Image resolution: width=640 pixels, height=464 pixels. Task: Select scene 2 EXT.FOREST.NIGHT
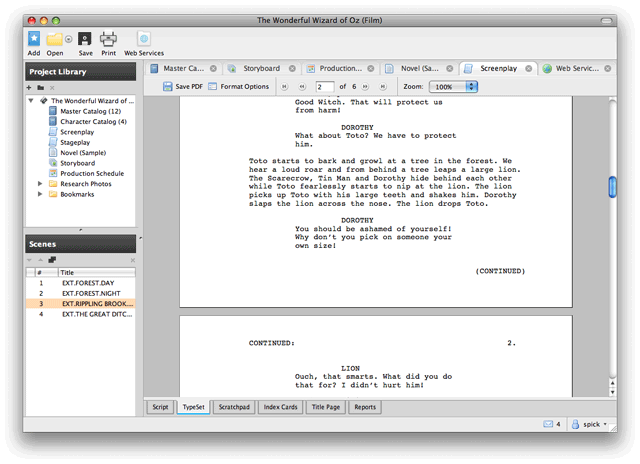tap(80, 293)
